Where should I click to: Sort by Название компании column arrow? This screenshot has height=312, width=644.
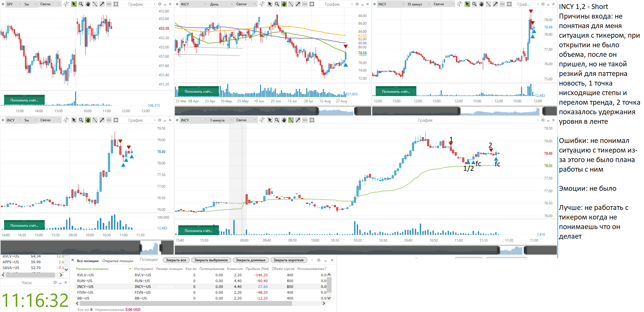pos(130,269)
